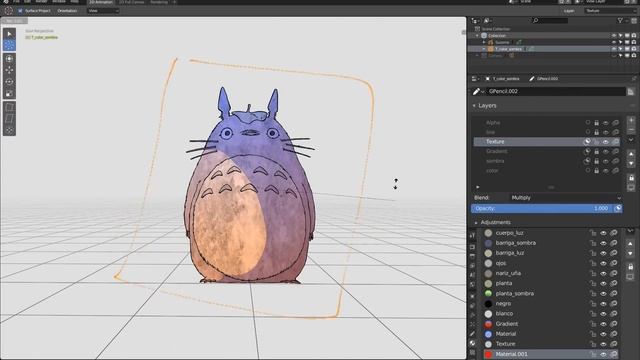Adjust the Opacity slider

[542, 209]
